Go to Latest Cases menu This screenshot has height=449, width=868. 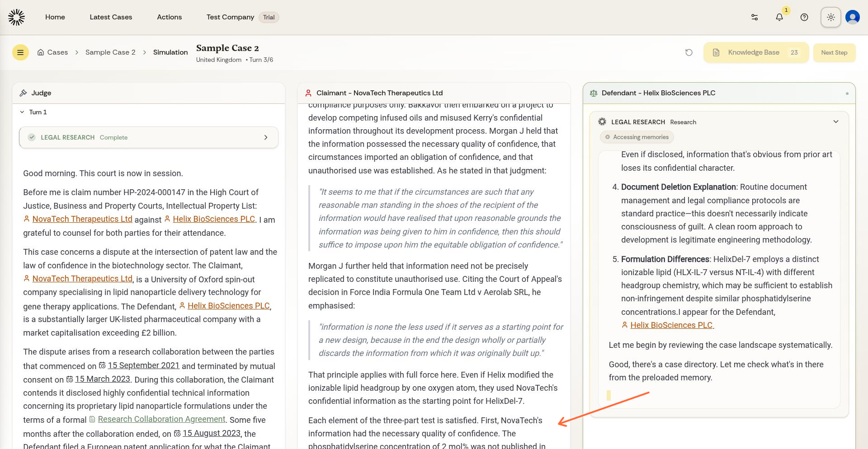(x=111, y=17)
